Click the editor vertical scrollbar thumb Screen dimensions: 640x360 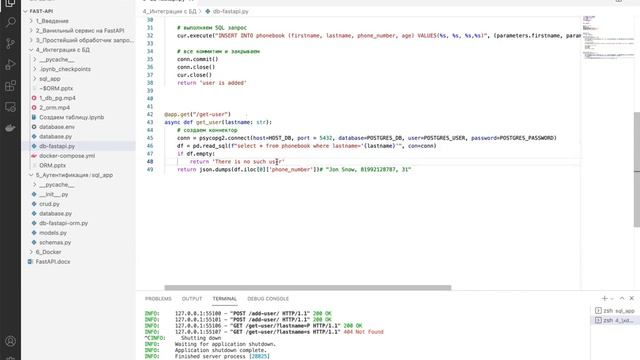coord(637,169)
